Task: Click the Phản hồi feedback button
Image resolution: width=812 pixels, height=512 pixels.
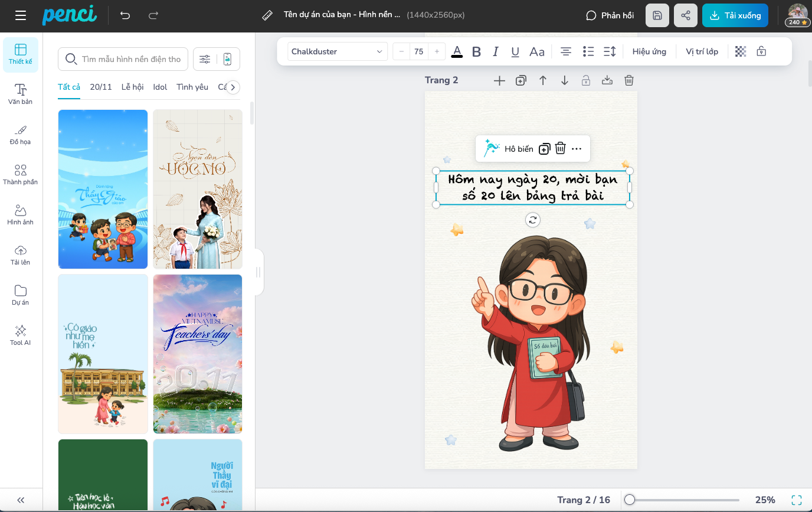Action: click(610, 16)
